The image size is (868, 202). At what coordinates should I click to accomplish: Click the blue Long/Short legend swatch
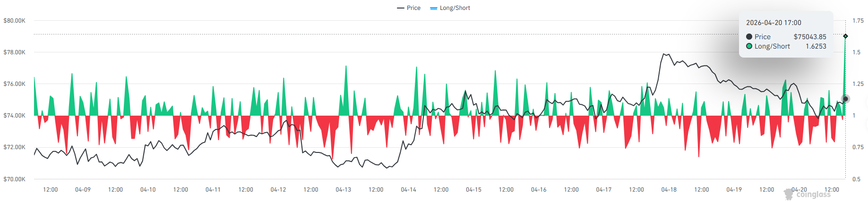[433, 8]
